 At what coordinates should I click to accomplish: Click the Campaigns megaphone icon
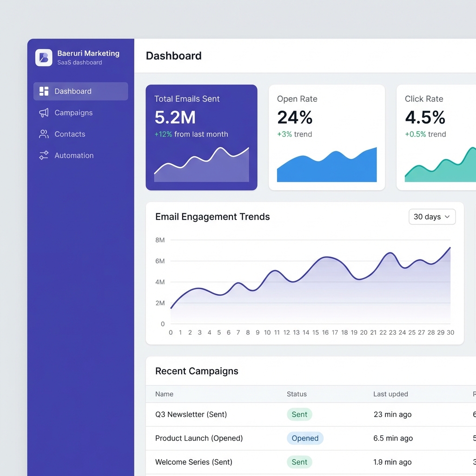[44, 112]
